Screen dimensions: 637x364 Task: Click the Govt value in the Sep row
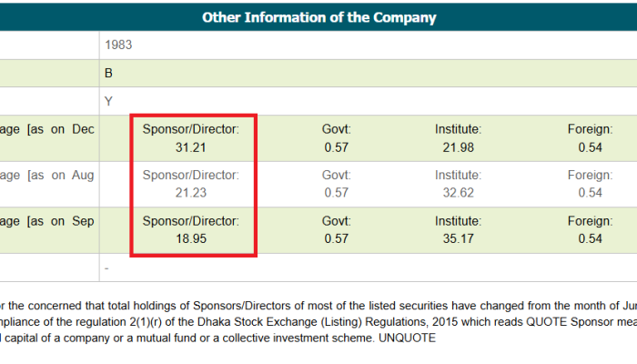point(336,238)
